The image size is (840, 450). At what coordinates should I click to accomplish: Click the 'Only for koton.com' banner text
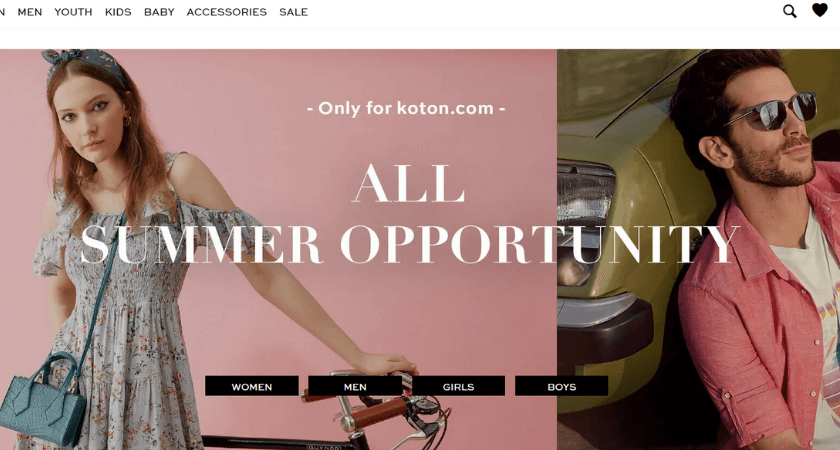(x=407, y=108)
